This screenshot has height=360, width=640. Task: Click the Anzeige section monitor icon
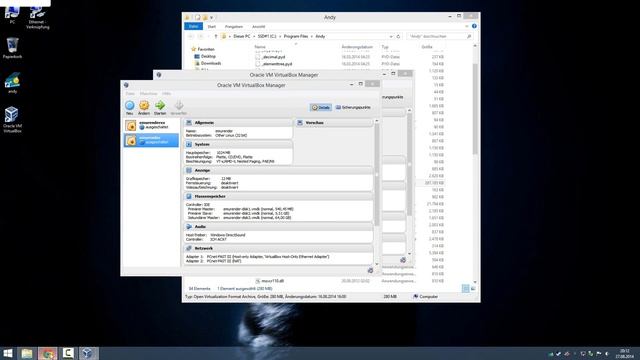[x=189, y=170]
